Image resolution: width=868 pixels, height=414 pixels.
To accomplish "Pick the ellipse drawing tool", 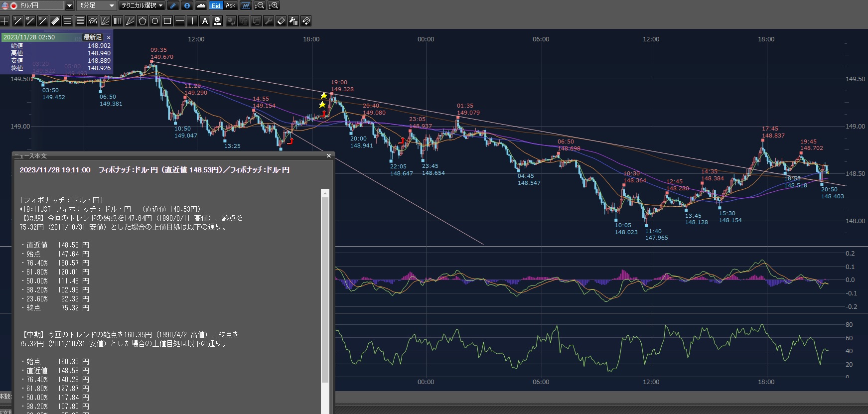I will coord(155,21).
